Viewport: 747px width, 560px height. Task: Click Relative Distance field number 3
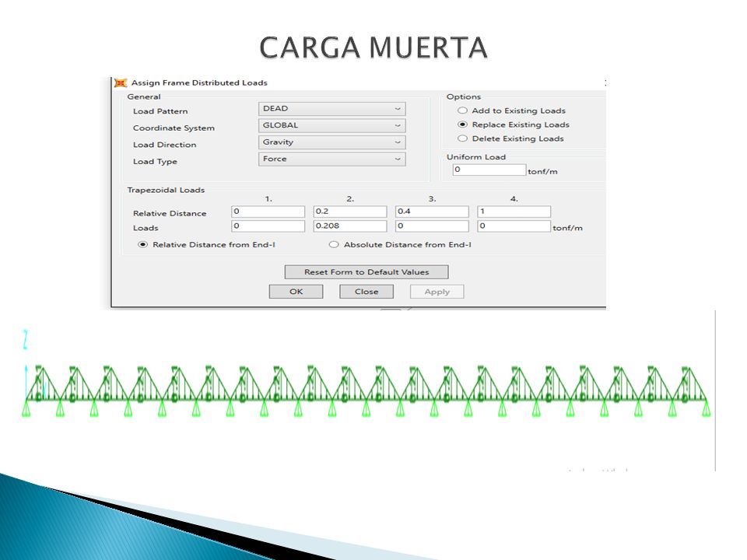(x=432, y=212)
